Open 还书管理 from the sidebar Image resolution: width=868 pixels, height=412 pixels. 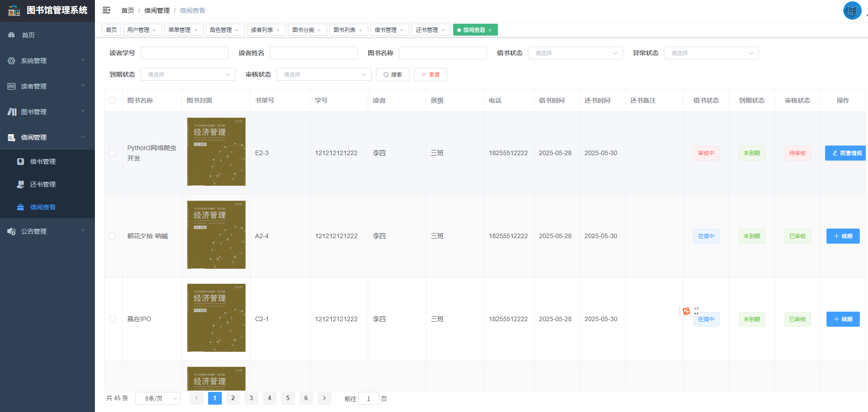pyautogui.click(x=20, y=184)
